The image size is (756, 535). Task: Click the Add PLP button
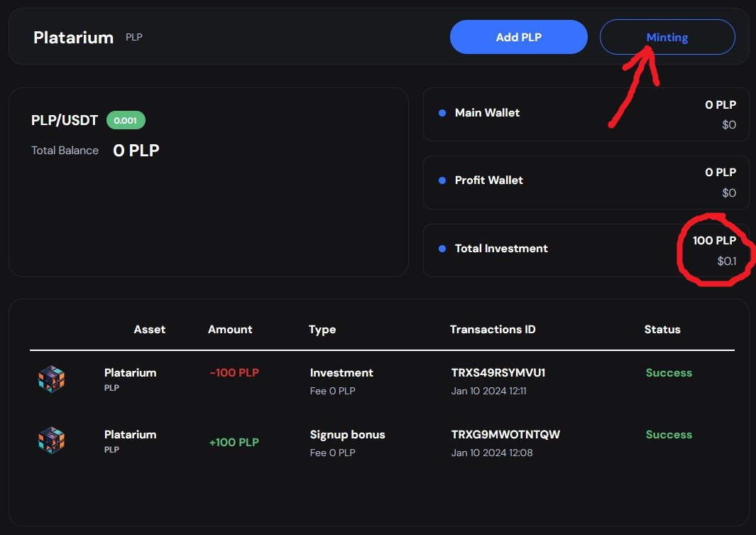click(x=518, y=37)
